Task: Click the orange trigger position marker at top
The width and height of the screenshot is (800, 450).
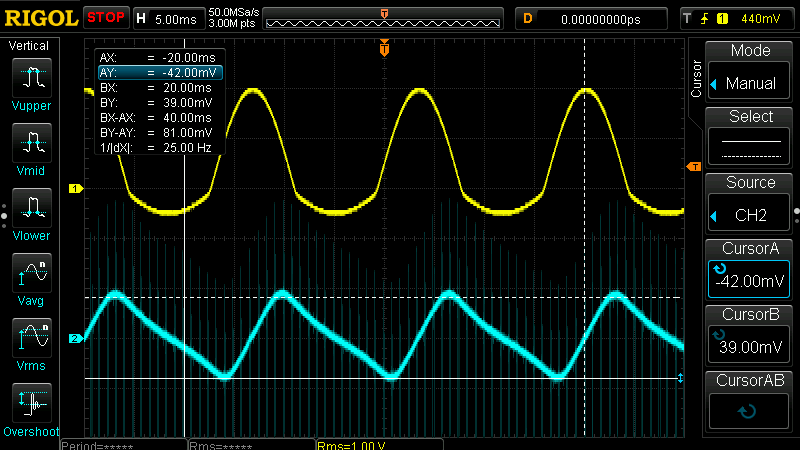Action: tap(384, 48)
